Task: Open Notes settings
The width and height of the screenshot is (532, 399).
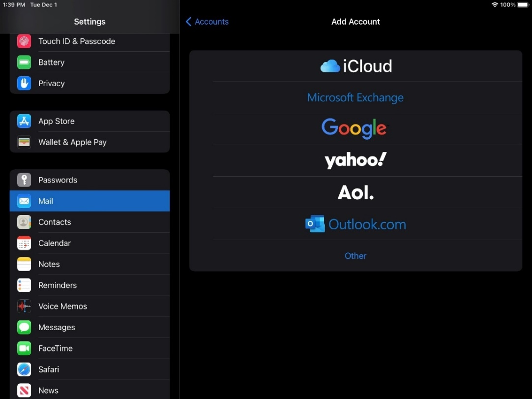Action: coord(89,264)
